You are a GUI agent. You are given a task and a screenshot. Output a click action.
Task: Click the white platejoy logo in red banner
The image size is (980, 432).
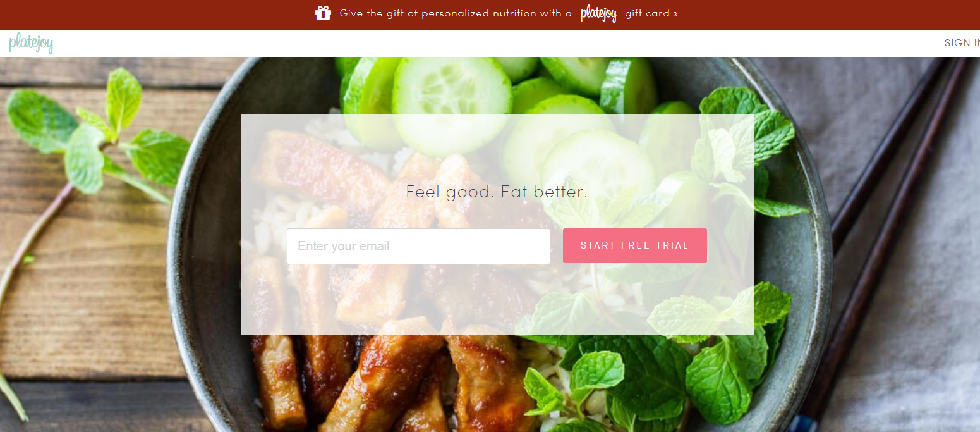tap(598, 13)
